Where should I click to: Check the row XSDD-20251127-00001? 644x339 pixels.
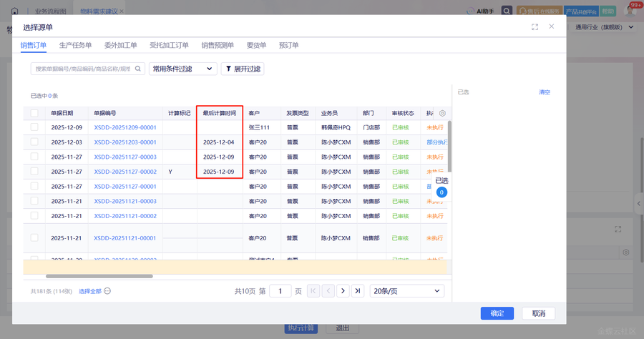[x=34, y=187]
